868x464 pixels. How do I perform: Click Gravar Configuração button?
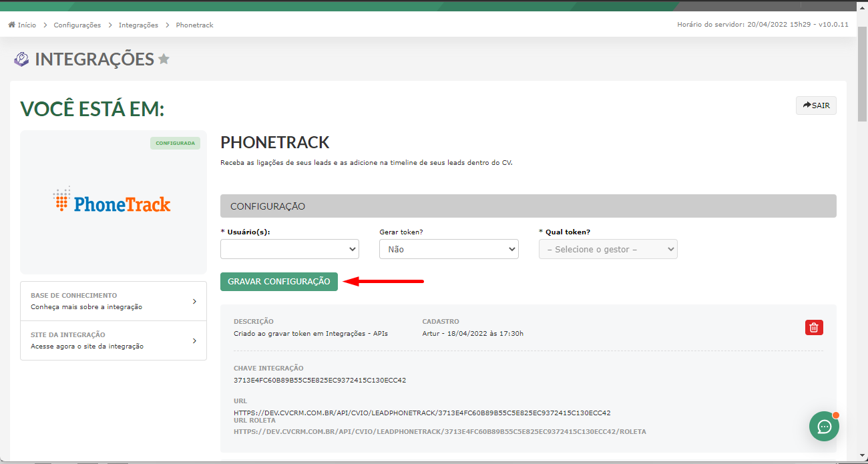[279, 282]
